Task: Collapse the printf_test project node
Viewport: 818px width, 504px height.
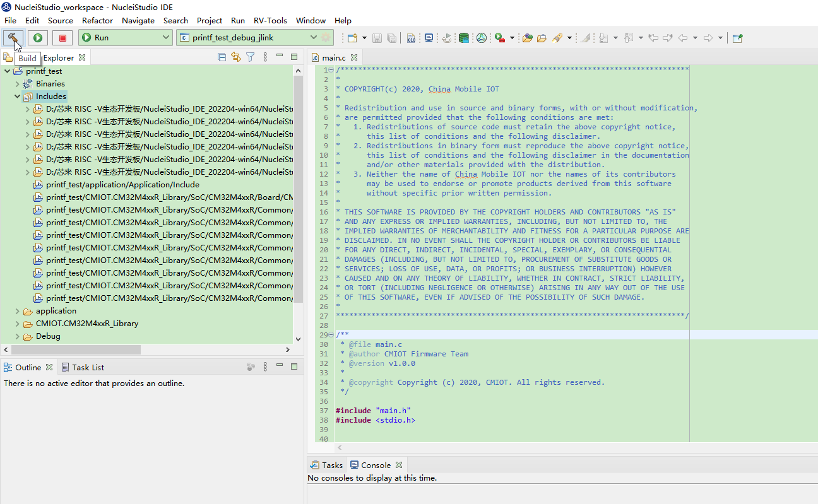Action: pos(7,71)
